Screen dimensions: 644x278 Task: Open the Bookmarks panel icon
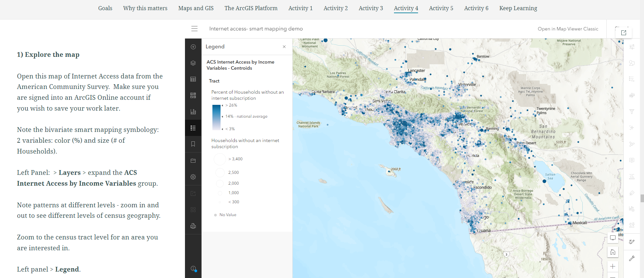(193, 144)
